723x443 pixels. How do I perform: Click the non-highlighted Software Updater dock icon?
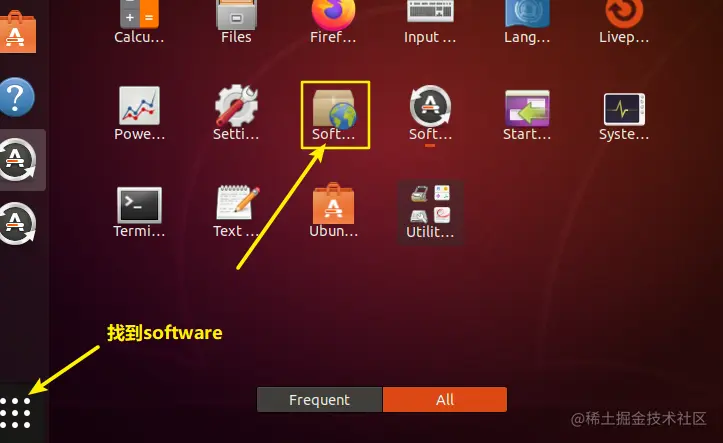18,224
